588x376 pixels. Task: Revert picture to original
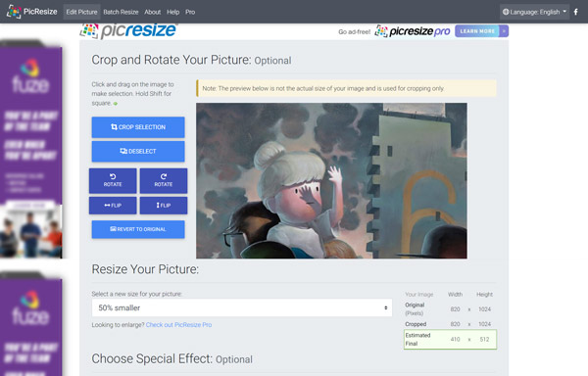coord(138,229)
